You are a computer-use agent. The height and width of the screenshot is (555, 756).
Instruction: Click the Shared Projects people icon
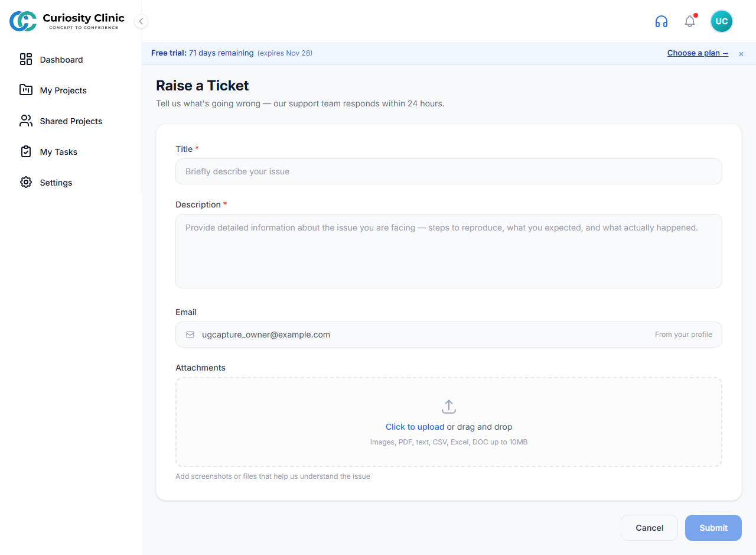(26, 121)
